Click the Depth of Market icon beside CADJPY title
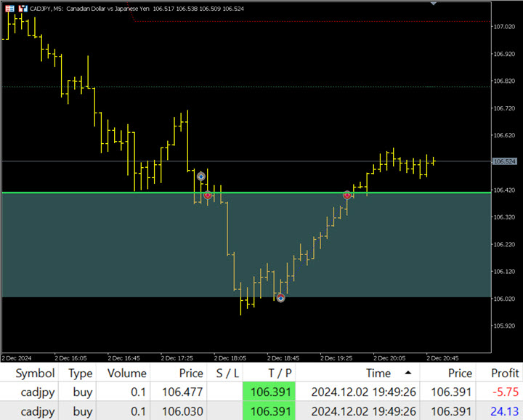Screen dimensions: 523x420 click(21, 7)
